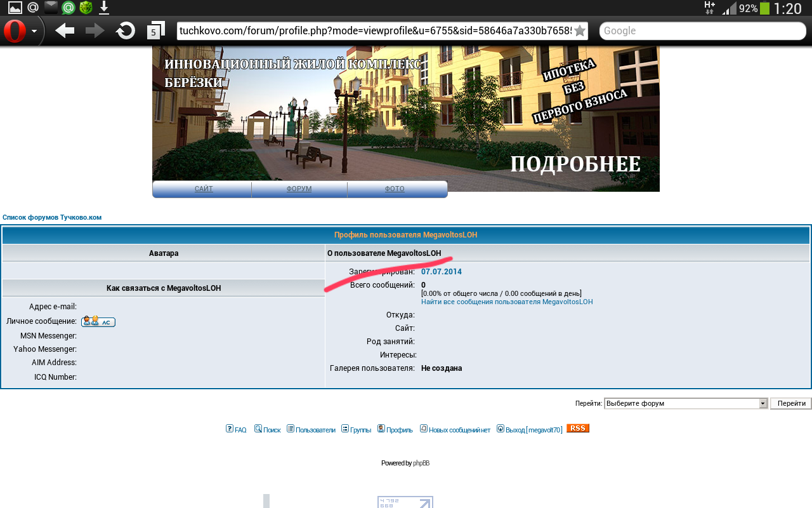Expand the Выберите форум dropdown
The height and width of the screenshot is (508, 812).
coord(686,403)
